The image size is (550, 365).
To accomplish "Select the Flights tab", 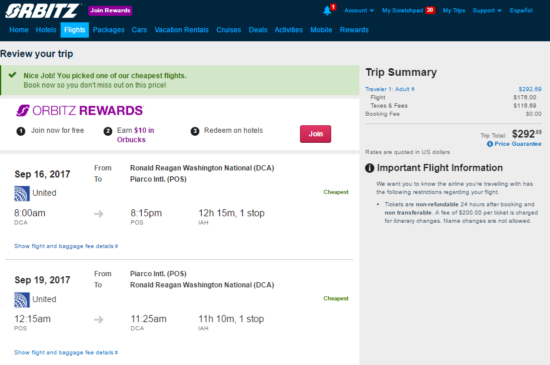I will pyautogui.click(x=74, y=30).
